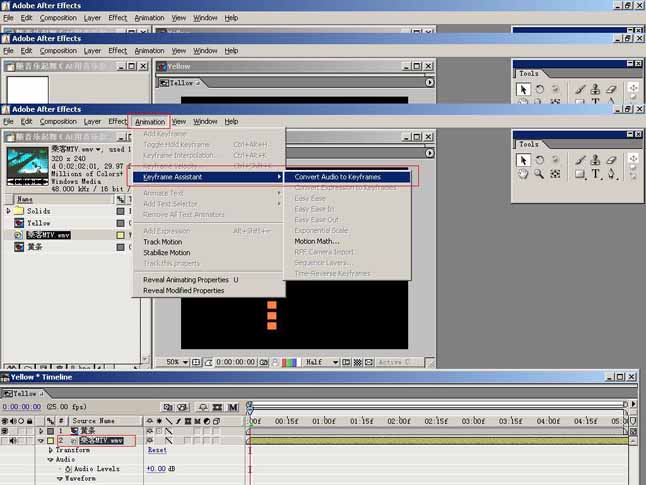Toggle the frame blending button on Timeline
The image size is (646, 485).
(218, 407)
